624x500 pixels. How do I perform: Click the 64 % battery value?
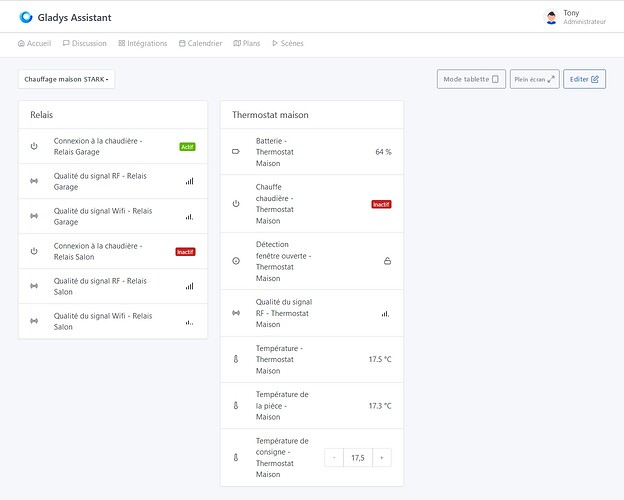coord(383,152)
